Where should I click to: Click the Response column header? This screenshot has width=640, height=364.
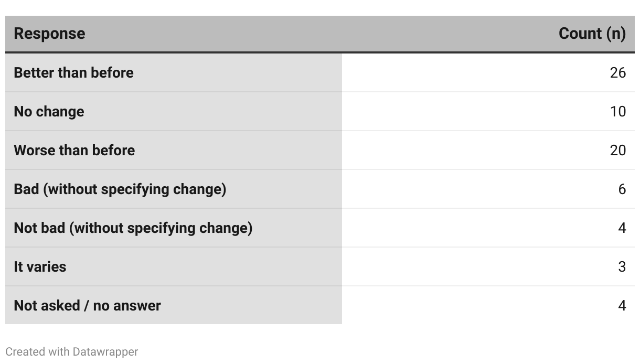pos(49,34)
